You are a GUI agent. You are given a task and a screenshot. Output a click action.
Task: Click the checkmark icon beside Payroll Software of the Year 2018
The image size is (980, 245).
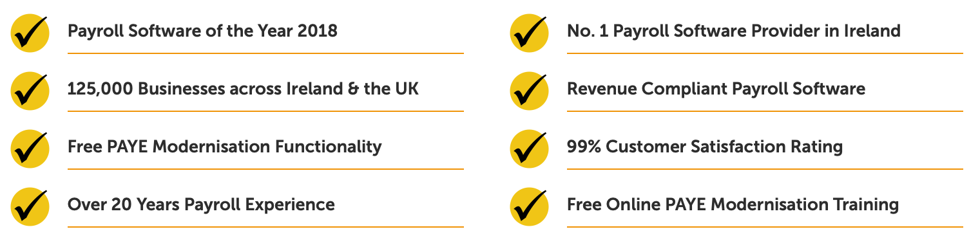30,33
